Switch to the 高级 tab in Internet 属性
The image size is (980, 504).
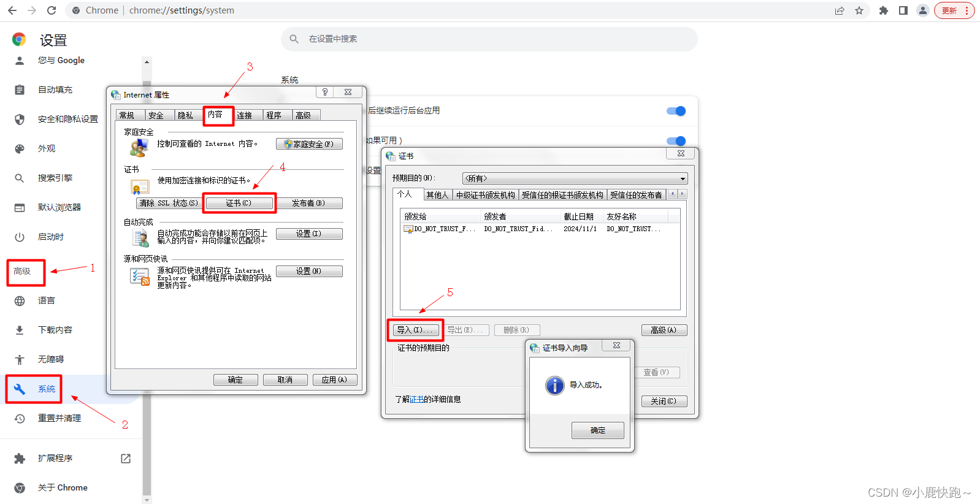[x=306, y=115]
